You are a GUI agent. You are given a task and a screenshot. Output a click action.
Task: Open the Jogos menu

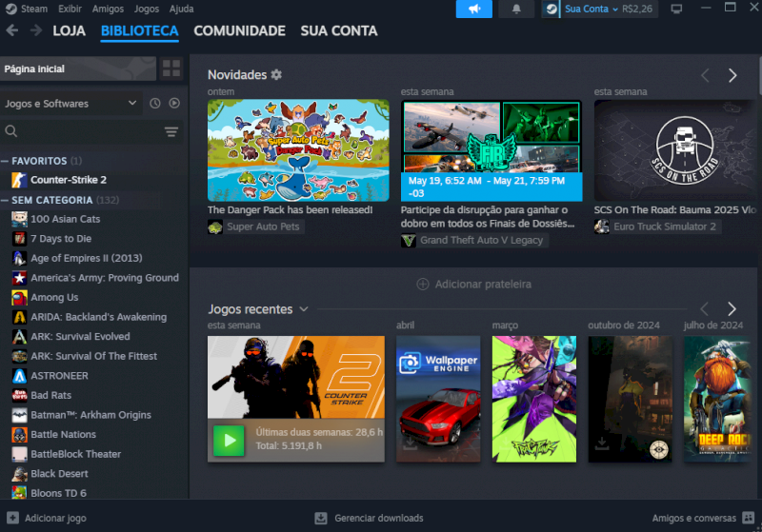tap(147, 9)
